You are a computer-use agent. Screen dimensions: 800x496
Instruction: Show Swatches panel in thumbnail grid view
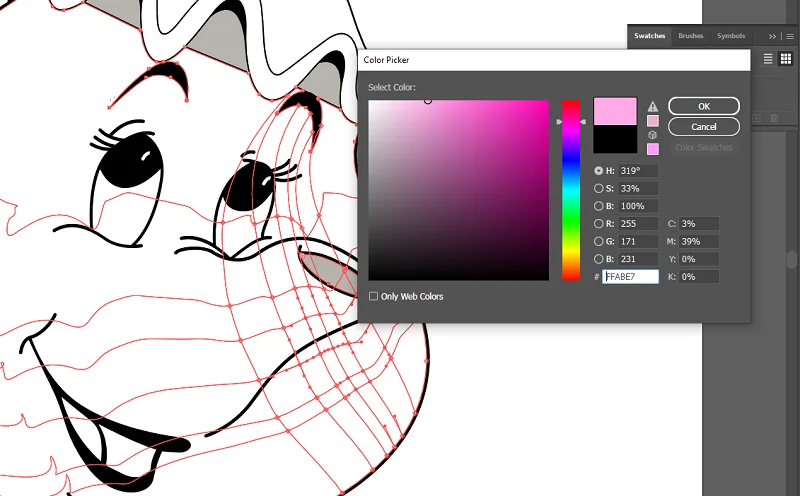click(x=786, y=59)
